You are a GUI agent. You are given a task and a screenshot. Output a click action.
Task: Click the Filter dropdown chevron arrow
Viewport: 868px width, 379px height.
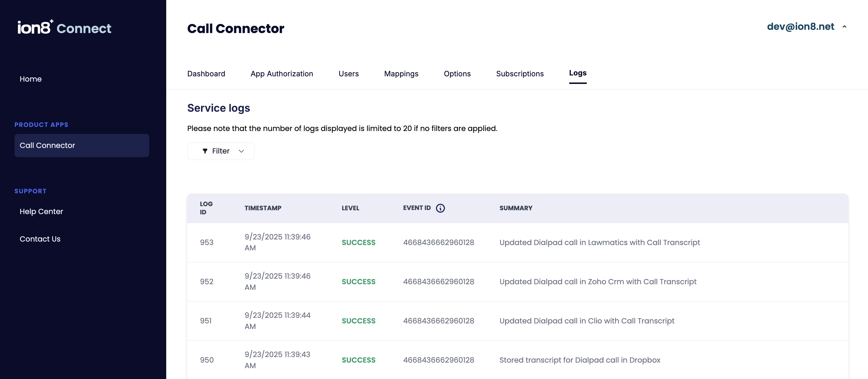point(241,151)
